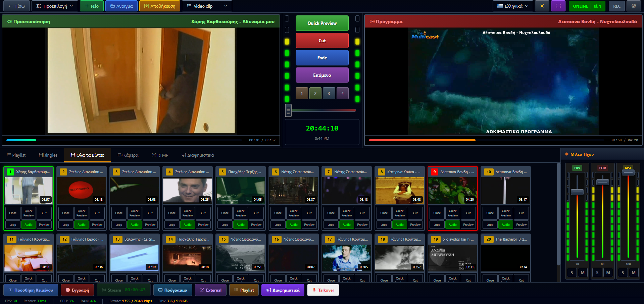
Task: Switch to the Jingles tab
Action: point(48,155)
